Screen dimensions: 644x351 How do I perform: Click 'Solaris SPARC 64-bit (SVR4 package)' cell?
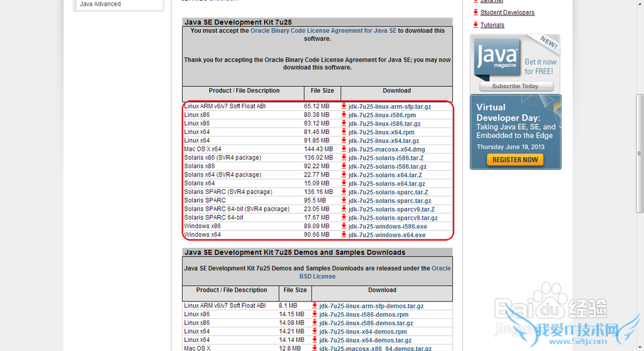tap(236, 209)
